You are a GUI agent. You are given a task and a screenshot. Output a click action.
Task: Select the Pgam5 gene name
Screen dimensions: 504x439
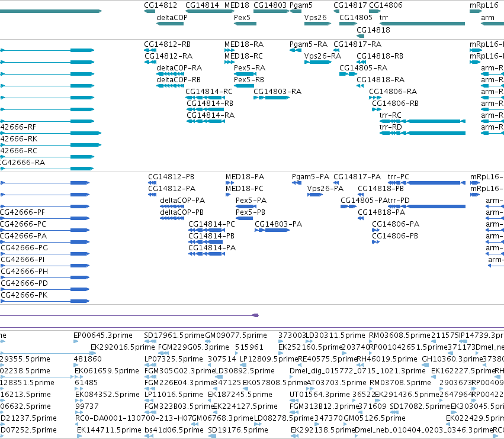[x=301, y=5]
